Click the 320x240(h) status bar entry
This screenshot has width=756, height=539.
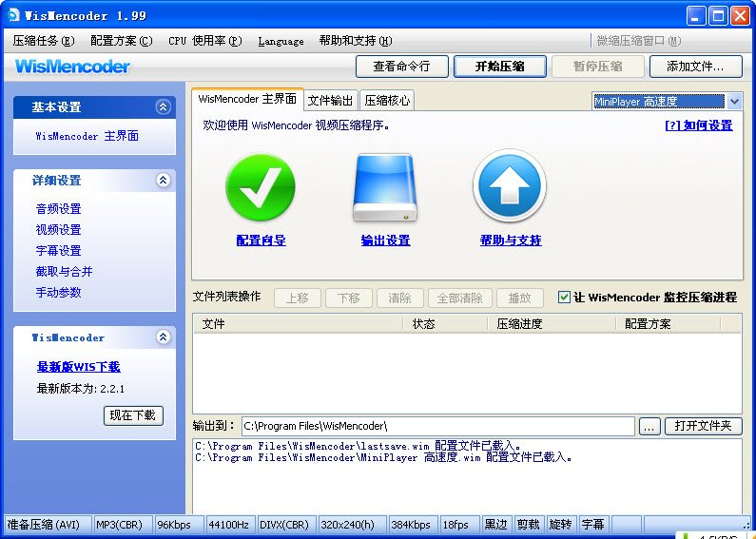(x=352, y=525)
